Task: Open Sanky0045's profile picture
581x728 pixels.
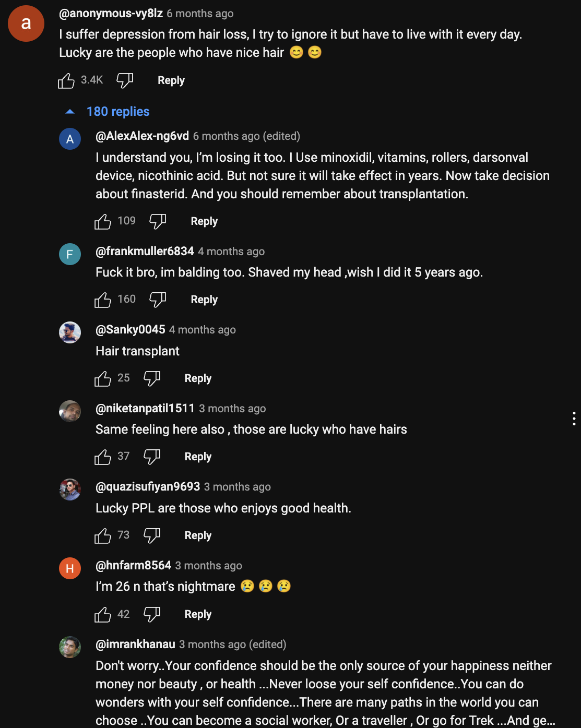Action: (x=70, y=332)
